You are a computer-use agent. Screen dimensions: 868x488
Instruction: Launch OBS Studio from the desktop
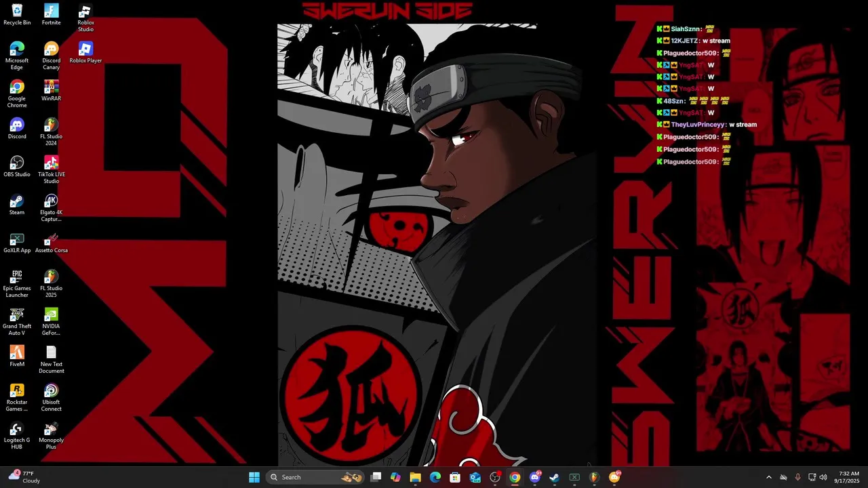click(17, 167)
